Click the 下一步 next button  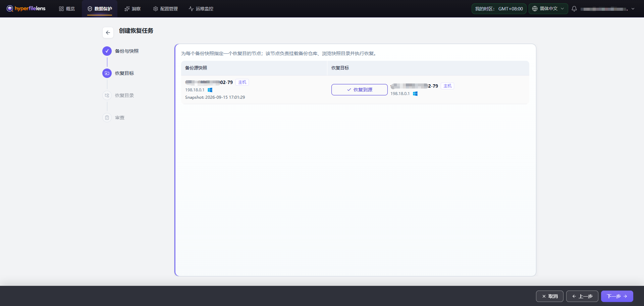point(617,296)
